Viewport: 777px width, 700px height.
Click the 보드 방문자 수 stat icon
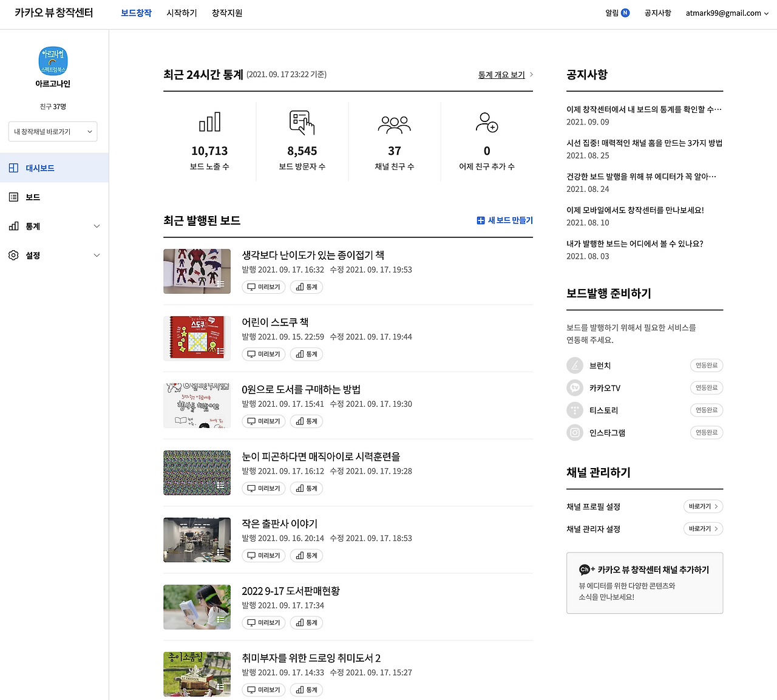point(302,123)
